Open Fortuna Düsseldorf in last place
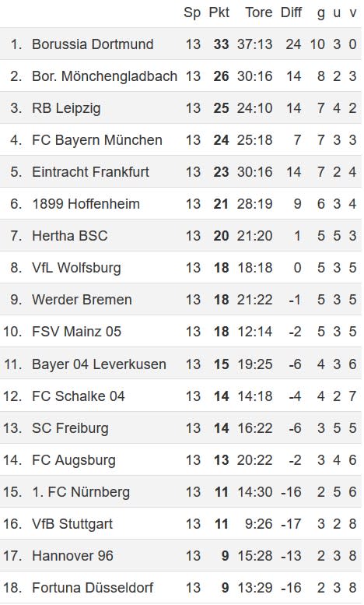The width and height of the screenshot is (364, 605). point(93,588)
